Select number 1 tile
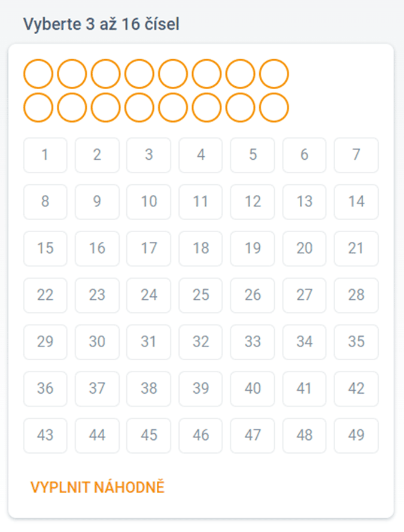 [x=45, y=155]
